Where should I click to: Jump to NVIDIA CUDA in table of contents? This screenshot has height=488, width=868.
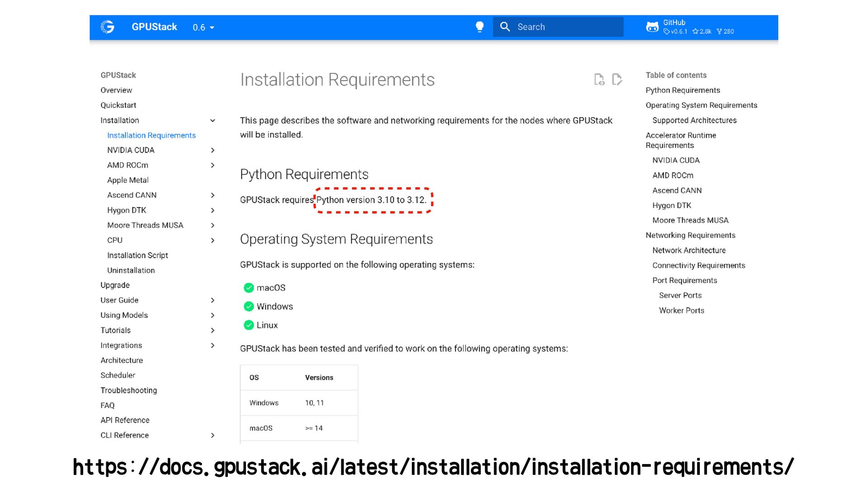point(676,160)
